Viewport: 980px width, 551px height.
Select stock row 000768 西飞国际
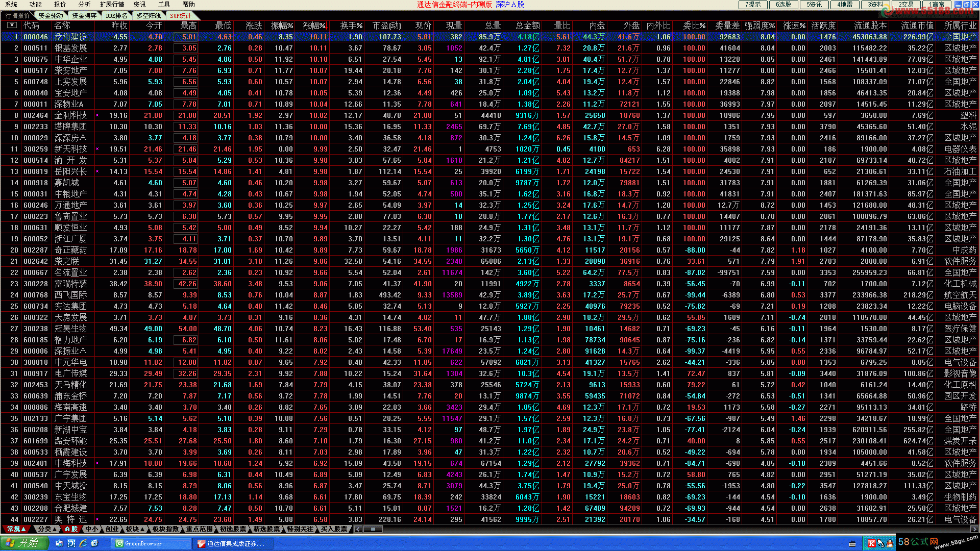coord(490,295)
